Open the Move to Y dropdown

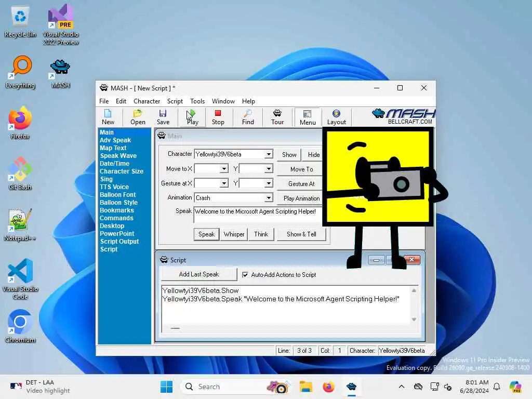269,169
